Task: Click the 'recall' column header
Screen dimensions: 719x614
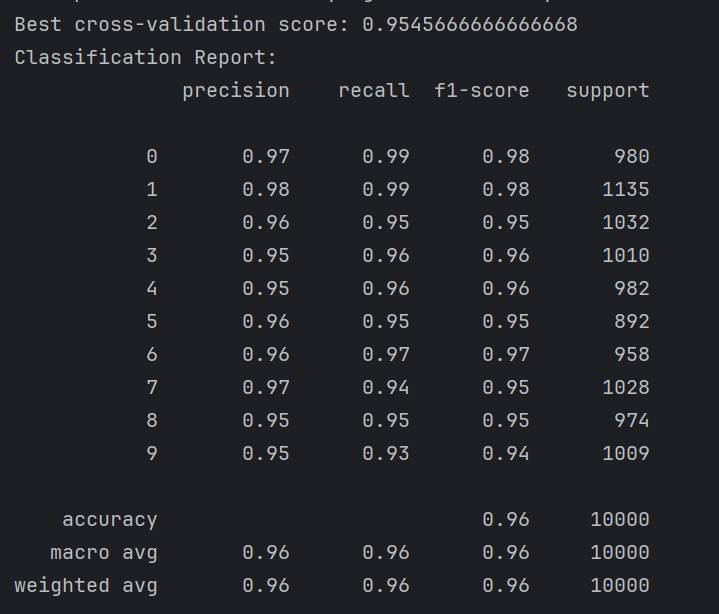Action: (373, 90)
